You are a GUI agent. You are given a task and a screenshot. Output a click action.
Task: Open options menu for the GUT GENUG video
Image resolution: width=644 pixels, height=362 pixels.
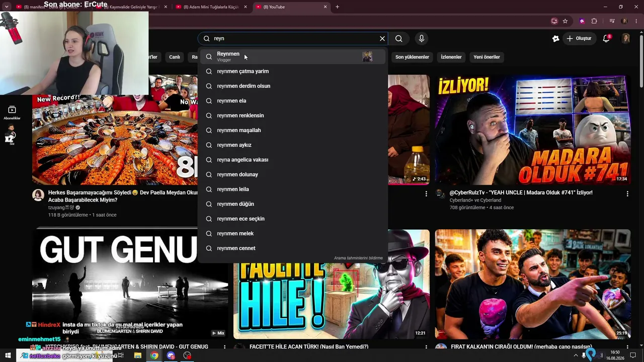[225, 347]
